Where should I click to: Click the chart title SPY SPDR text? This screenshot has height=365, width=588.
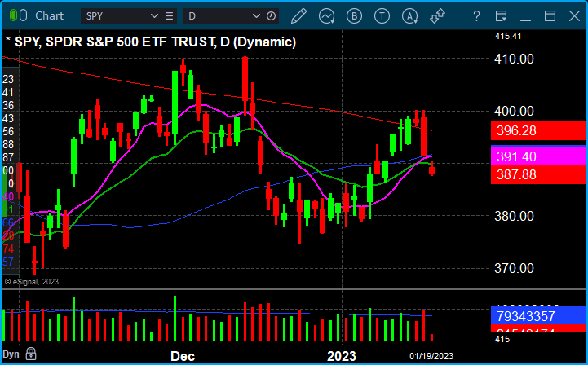click(x=151, y=42)
